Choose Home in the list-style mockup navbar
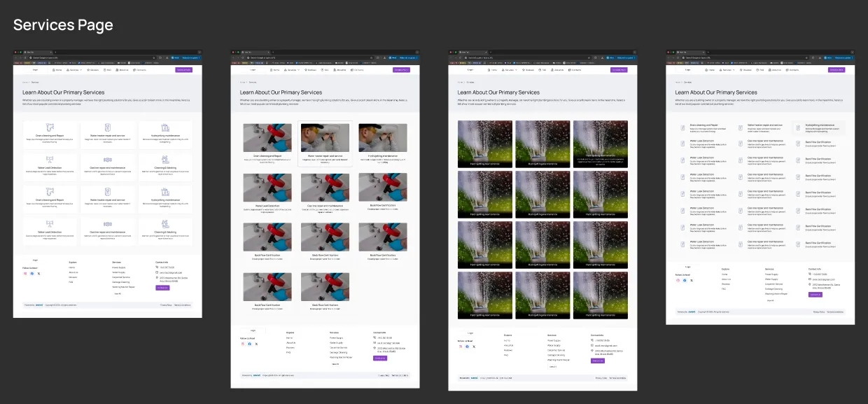868x404 pixels. tap(710, 70)
